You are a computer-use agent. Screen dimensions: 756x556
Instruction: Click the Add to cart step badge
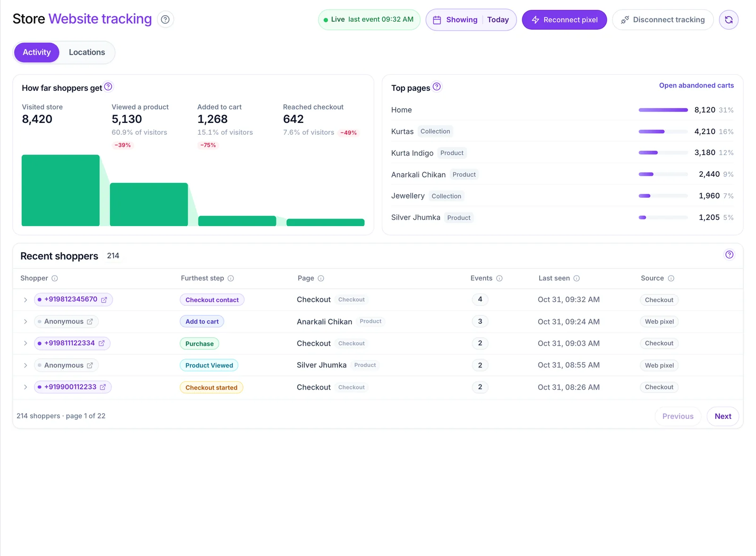(202, 322)
